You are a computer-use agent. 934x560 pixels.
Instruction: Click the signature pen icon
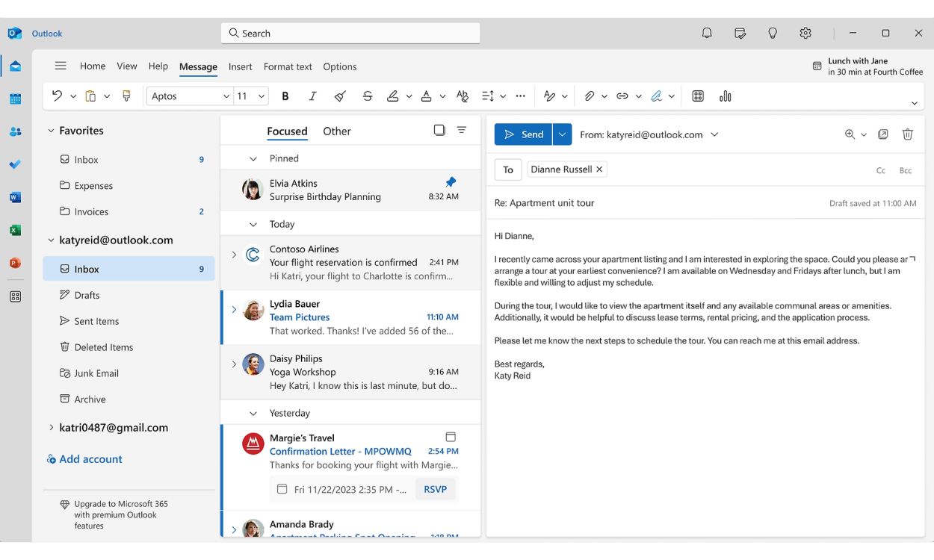pyautogui.click(x=656, y=96)
